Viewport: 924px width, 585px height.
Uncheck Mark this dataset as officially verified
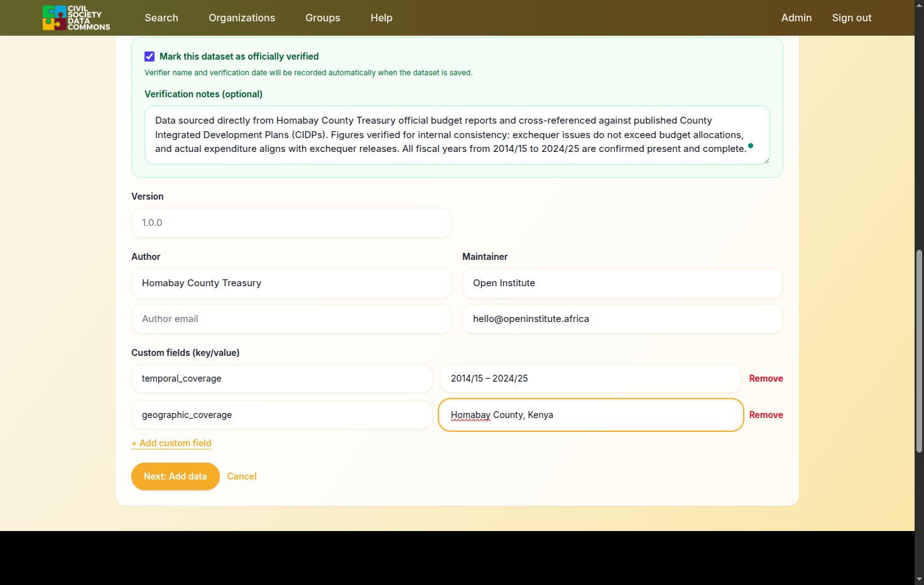(149, 56)
